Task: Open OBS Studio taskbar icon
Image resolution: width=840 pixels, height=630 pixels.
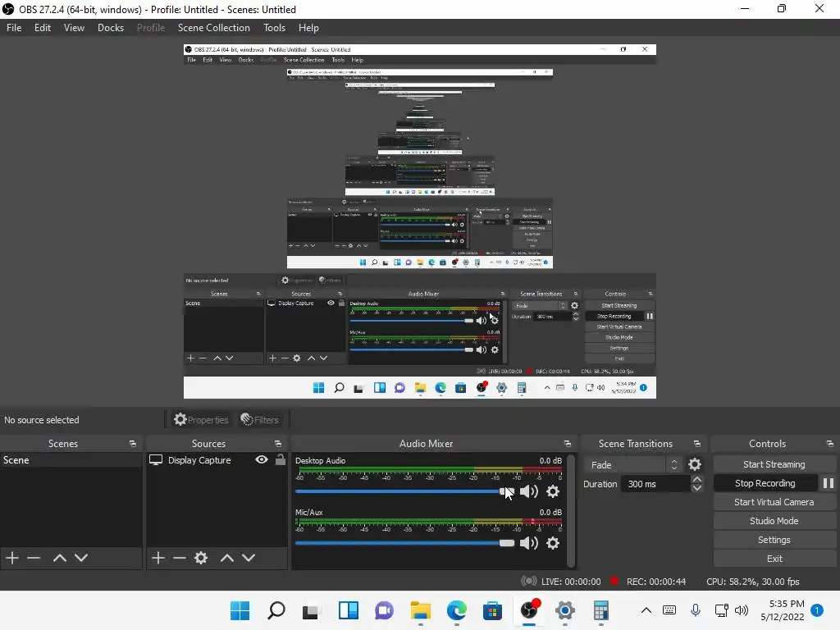Action: 529,610
